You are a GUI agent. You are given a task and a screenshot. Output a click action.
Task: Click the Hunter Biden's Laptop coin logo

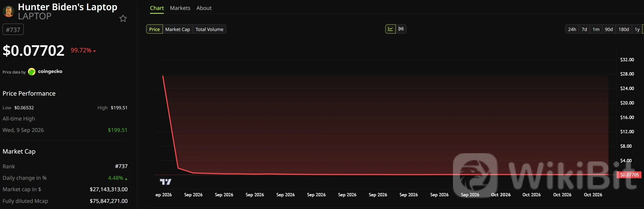pyautogui.click(x=8, y=11)
